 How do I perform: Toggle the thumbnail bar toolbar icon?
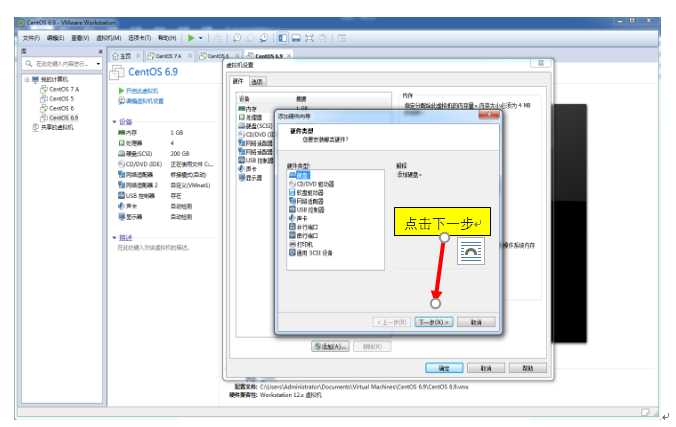[296, 38]
